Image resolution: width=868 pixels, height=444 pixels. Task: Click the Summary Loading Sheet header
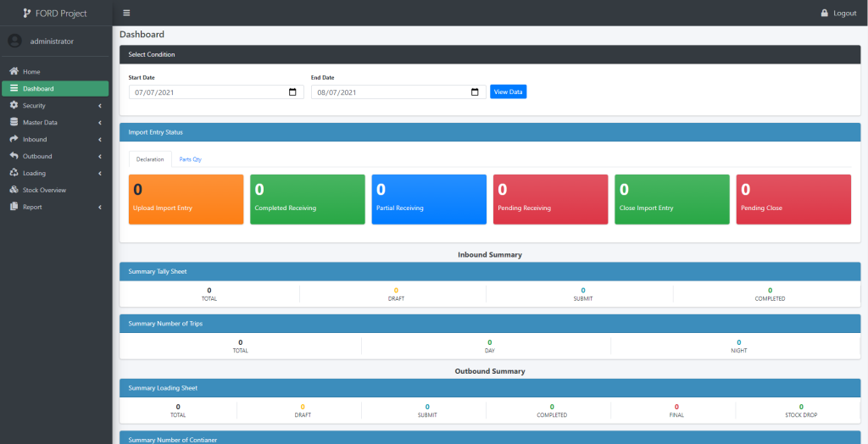pos(490,388)
